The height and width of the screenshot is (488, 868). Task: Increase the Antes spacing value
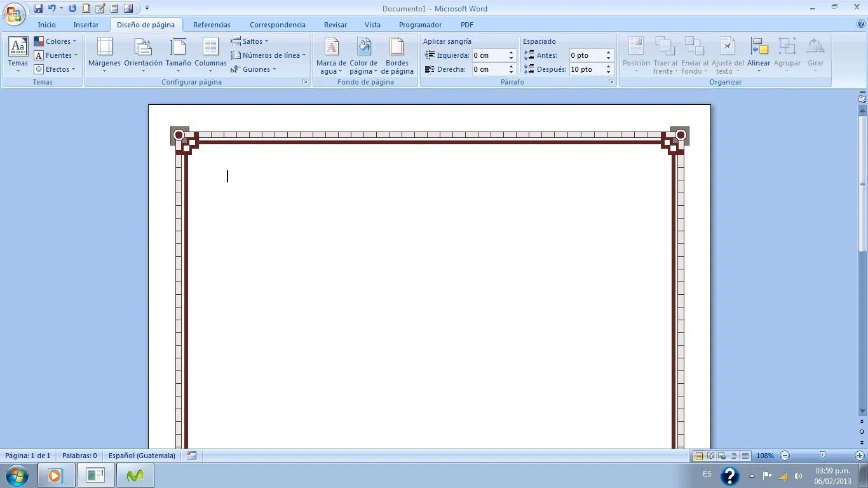608,53
